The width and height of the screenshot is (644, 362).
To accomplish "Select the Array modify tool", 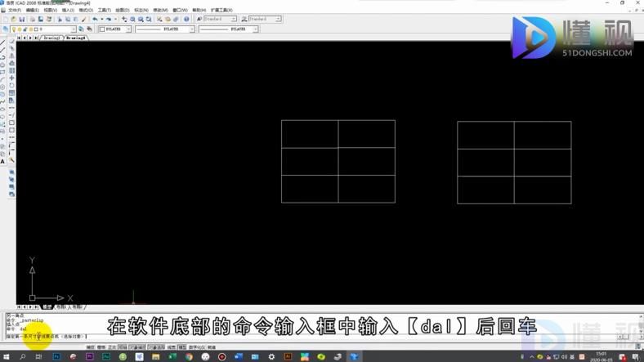I will click(x=11, y=70).
